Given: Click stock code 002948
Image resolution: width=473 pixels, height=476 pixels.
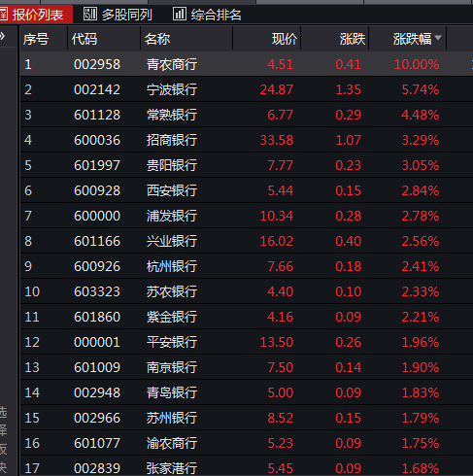Looking at the screenshot, I should [97, 392].
